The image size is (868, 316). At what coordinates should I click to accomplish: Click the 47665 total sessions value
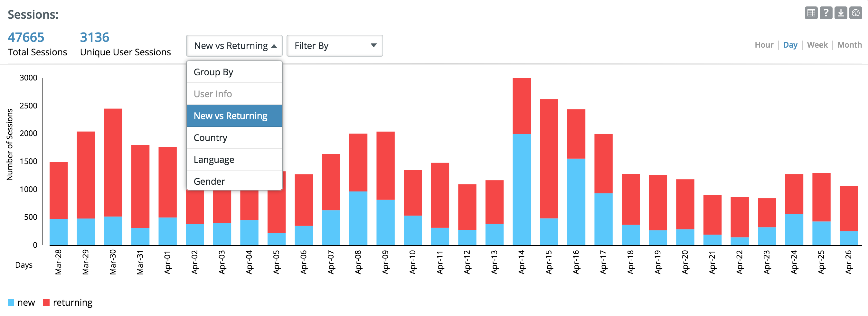pos(26,37)
